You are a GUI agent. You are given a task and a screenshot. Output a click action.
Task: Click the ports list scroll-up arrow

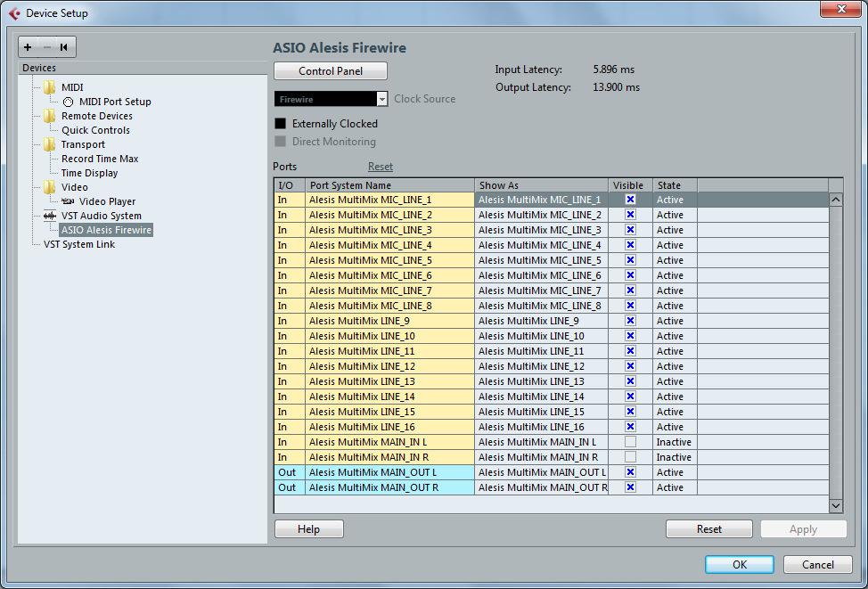pos(835,200)
